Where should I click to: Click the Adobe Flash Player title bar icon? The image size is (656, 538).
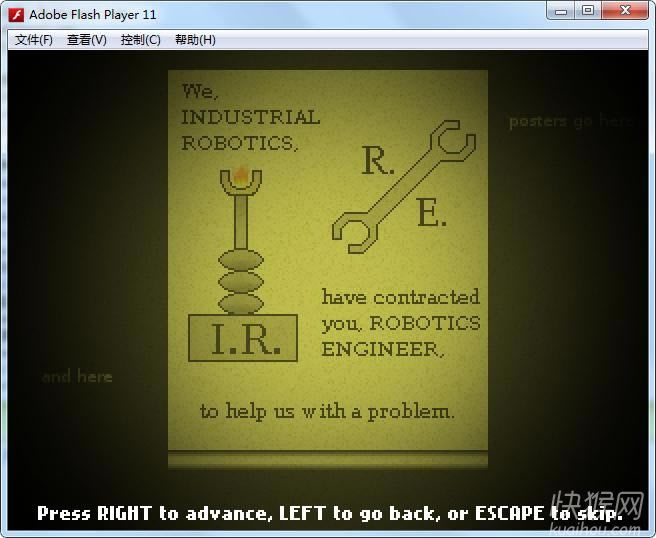tap(16, 14)
